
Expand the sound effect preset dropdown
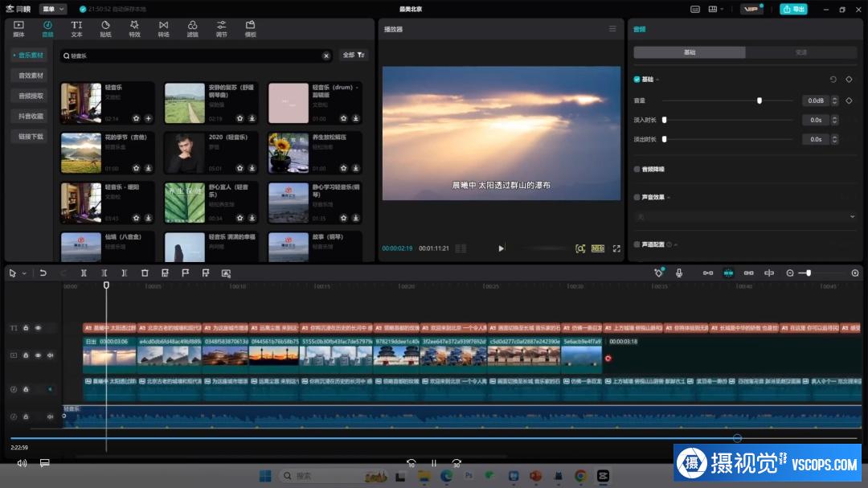pos(853,216)
